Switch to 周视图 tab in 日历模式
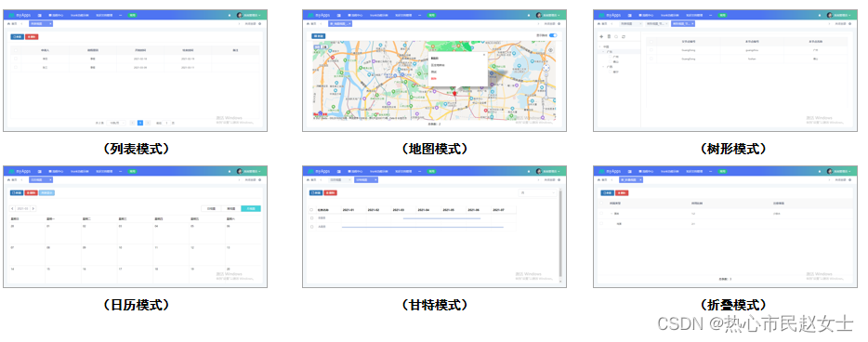Viewport: 868px width, 342px height. pyautogui.click(x=230, y=208)
